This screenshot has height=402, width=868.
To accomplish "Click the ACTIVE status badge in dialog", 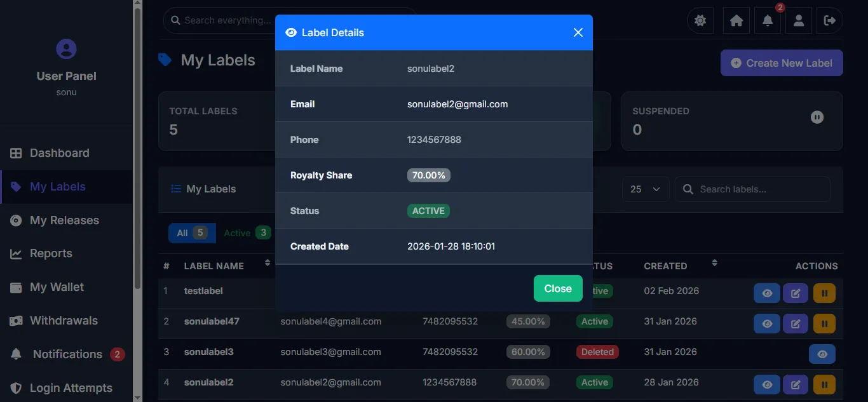I will (428, 211).
